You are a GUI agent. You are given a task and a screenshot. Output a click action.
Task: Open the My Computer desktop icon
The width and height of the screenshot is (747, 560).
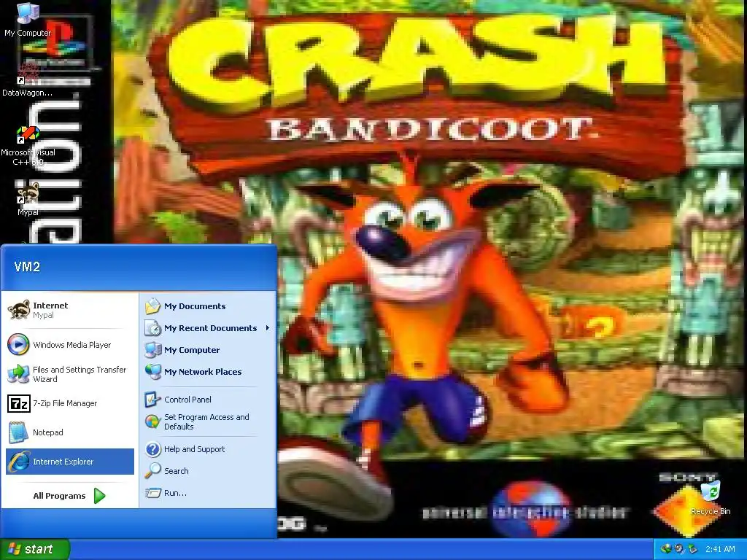point(28,19)
